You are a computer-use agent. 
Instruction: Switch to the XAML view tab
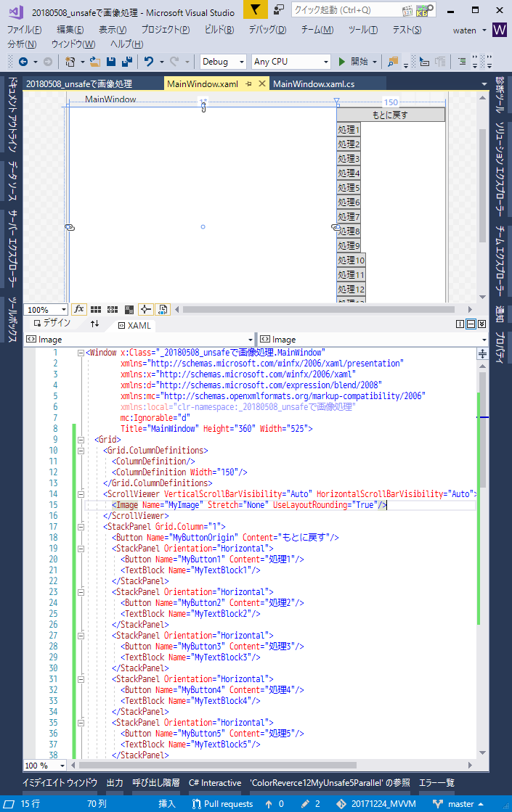point(134,325)
